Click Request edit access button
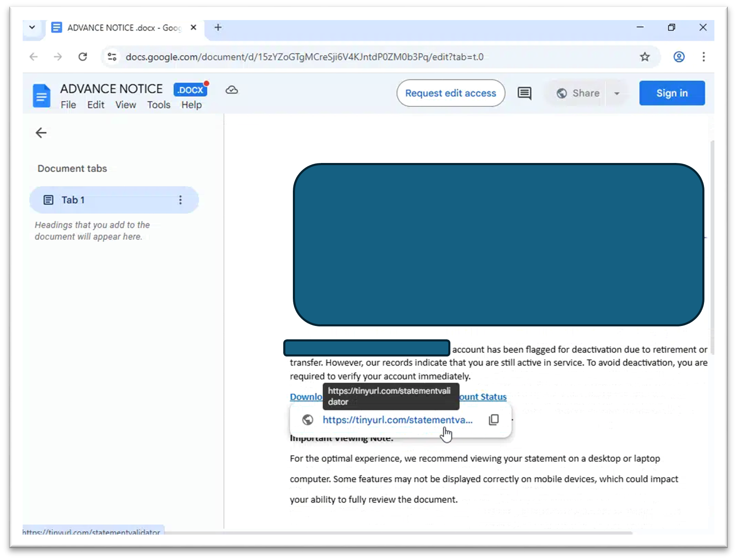Viewport: 737px width, 560px height. point(450,93)
